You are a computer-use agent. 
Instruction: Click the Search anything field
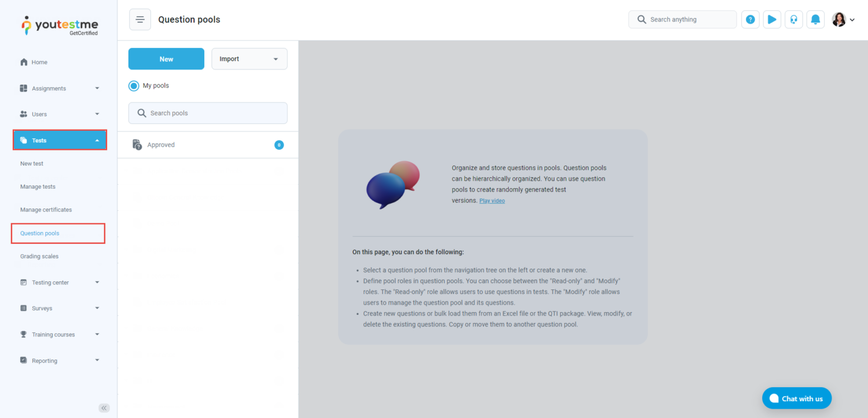pyautogui.click(x=682, y=20)
